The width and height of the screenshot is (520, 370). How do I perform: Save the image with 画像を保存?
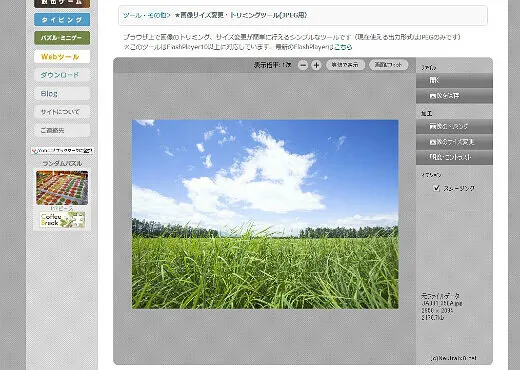[x=454, y=96]
